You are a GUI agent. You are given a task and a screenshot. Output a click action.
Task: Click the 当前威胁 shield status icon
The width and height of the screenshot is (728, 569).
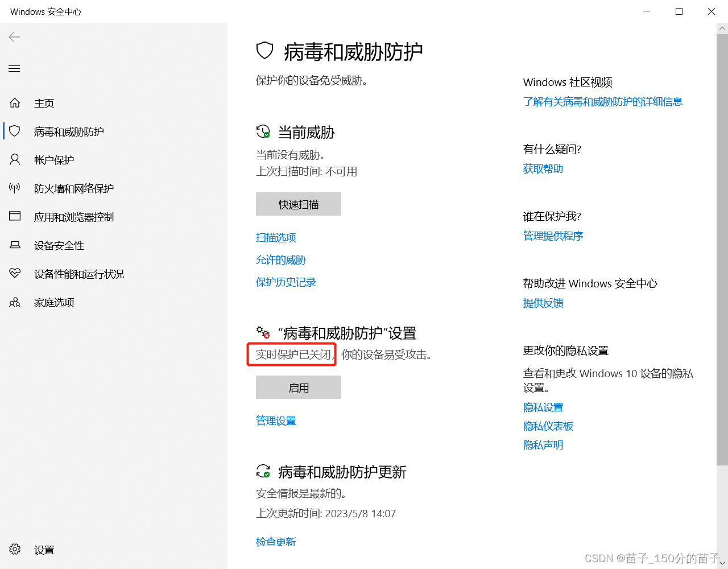pos(263,131)
